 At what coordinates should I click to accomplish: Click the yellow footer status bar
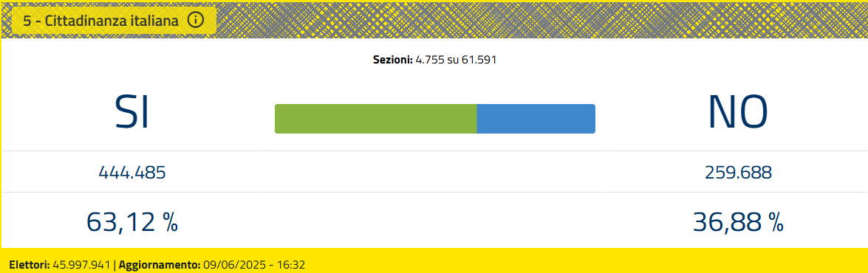[434, 261]
